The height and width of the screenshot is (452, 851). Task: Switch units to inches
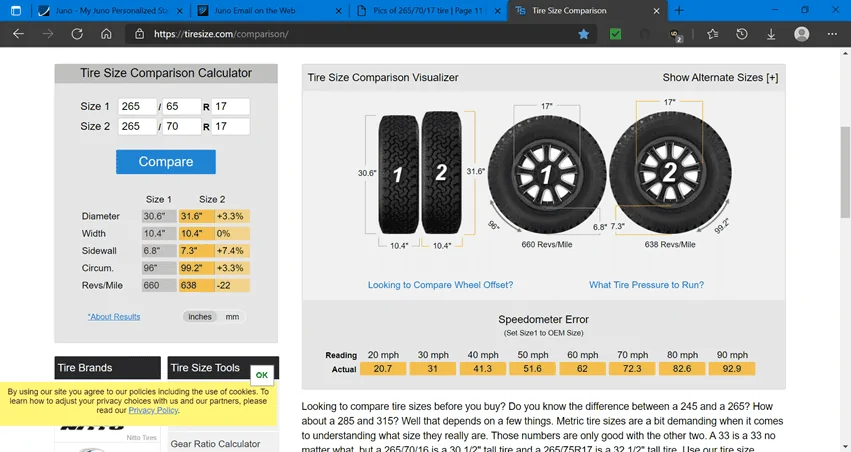click(x=200, y=317)
